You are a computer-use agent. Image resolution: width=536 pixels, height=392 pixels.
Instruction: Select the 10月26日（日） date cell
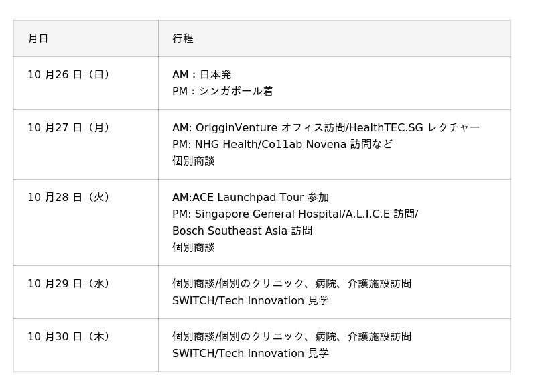(x=68, y=75)
